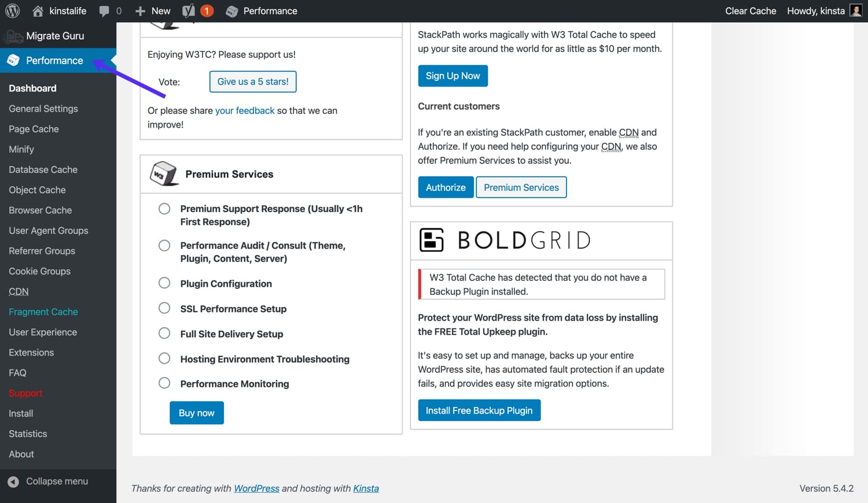Click the plus New icon
Screen dimensions: 868x503
(x=140, y=11)
